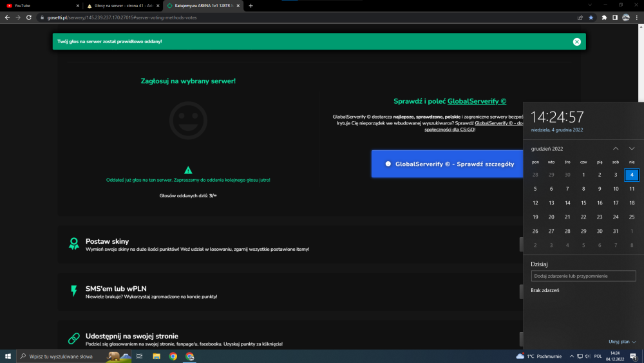
Task: Click the grudzień 2022 month header
Action: 547,149
